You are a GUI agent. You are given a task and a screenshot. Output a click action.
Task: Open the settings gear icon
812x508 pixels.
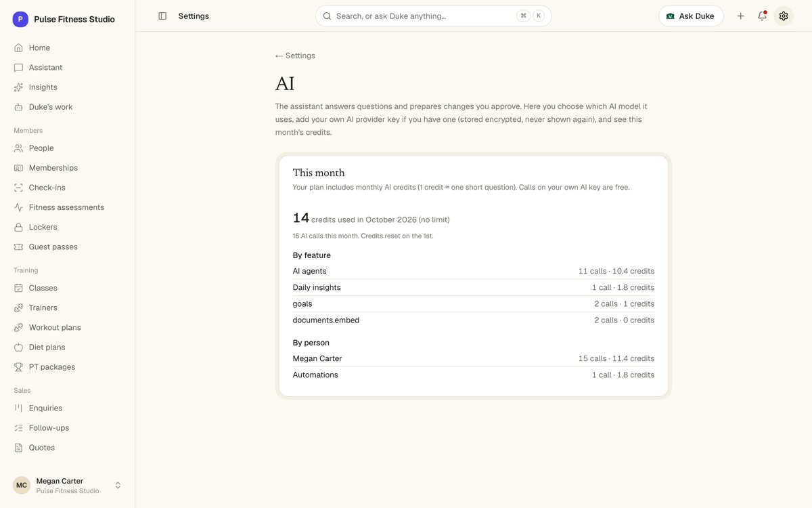tap(784, 16)
